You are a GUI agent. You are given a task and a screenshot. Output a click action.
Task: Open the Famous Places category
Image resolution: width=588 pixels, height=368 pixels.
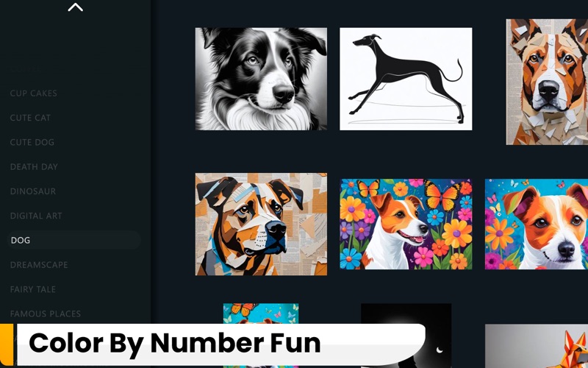[x=46, y=314]
